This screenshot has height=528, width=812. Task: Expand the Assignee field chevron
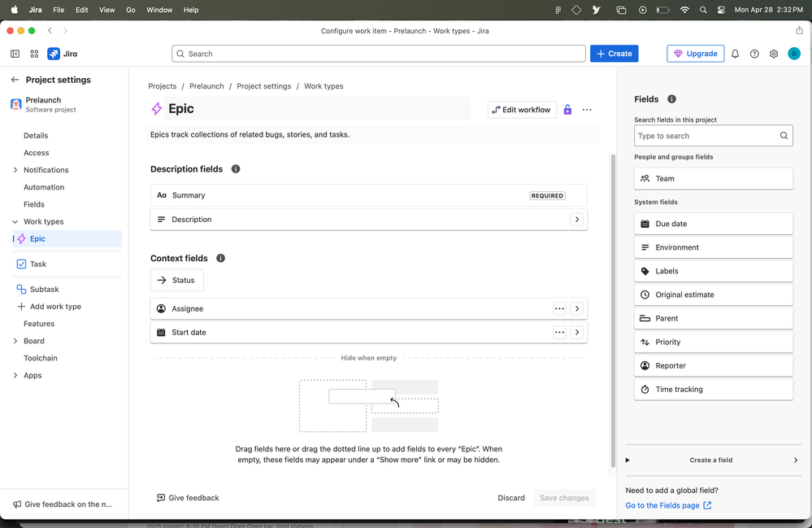577,309
